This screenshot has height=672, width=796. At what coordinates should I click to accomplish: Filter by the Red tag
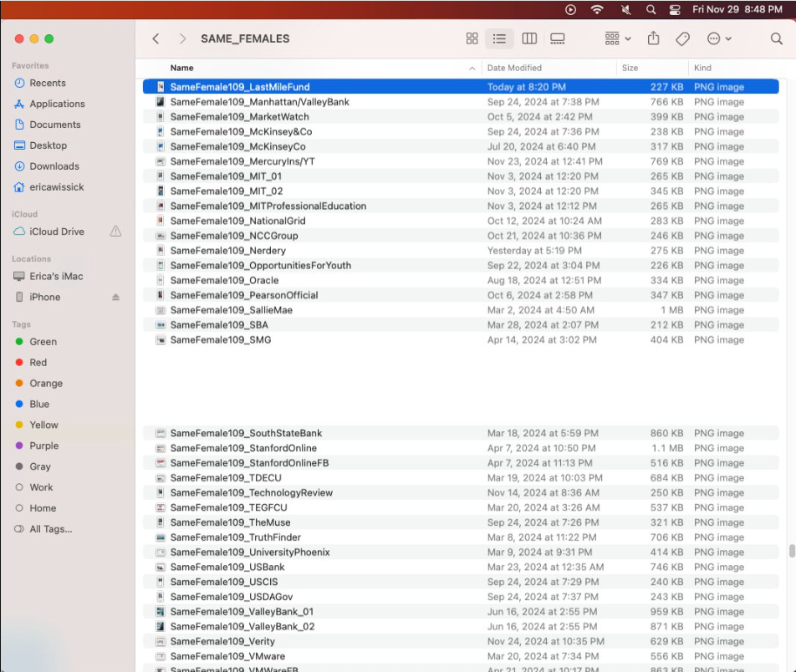(38, 363)
